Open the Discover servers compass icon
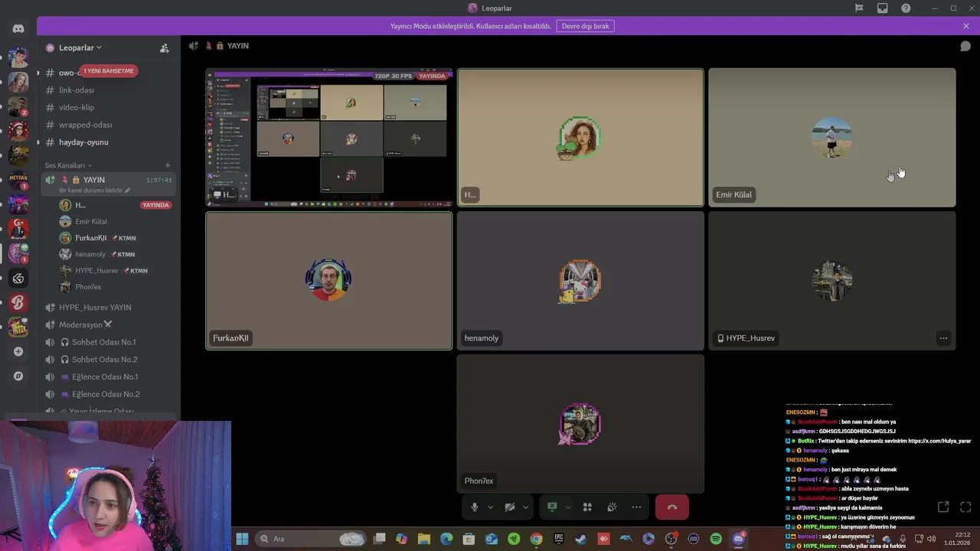 [x=18, y=377]
